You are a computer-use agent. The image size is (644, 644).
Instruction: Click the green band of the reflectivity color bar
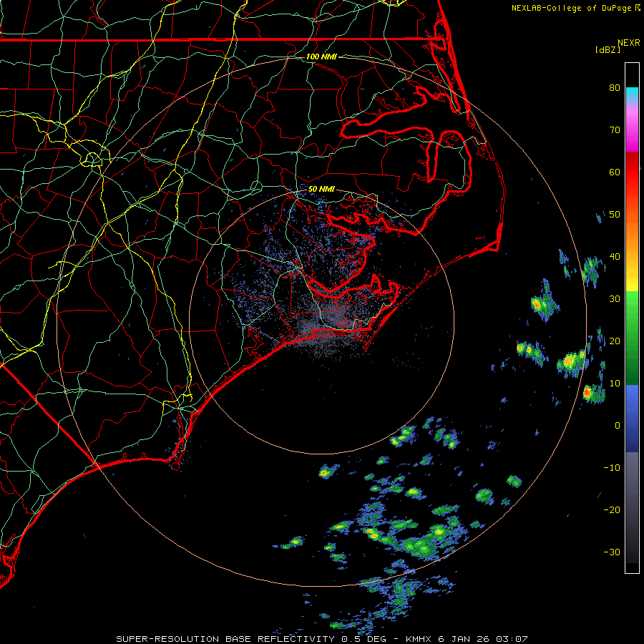632,338
